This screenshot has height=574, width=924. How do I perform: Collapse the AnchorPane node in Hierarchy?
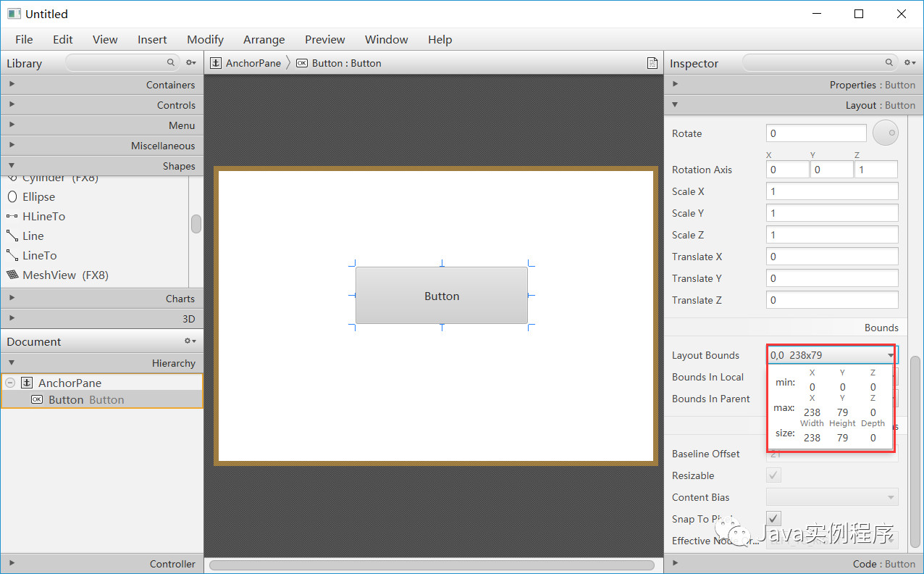point(10,383)
